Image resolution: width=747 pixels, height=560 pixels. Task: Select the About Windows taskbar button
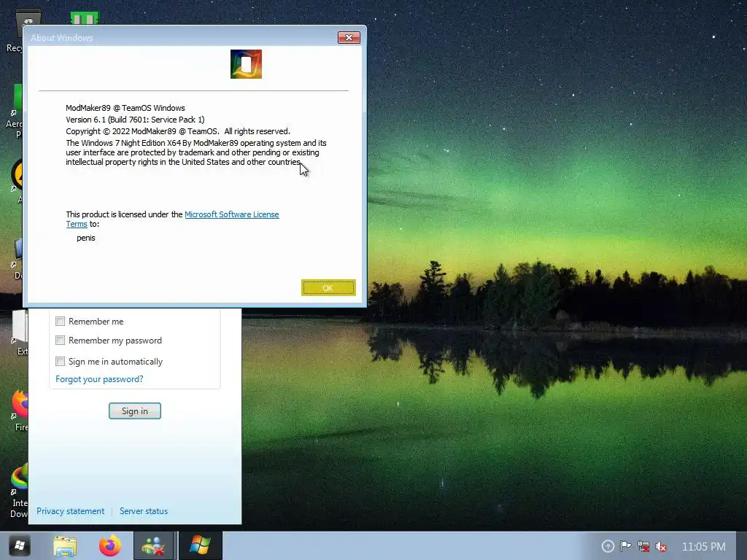(x=200, y=546)
